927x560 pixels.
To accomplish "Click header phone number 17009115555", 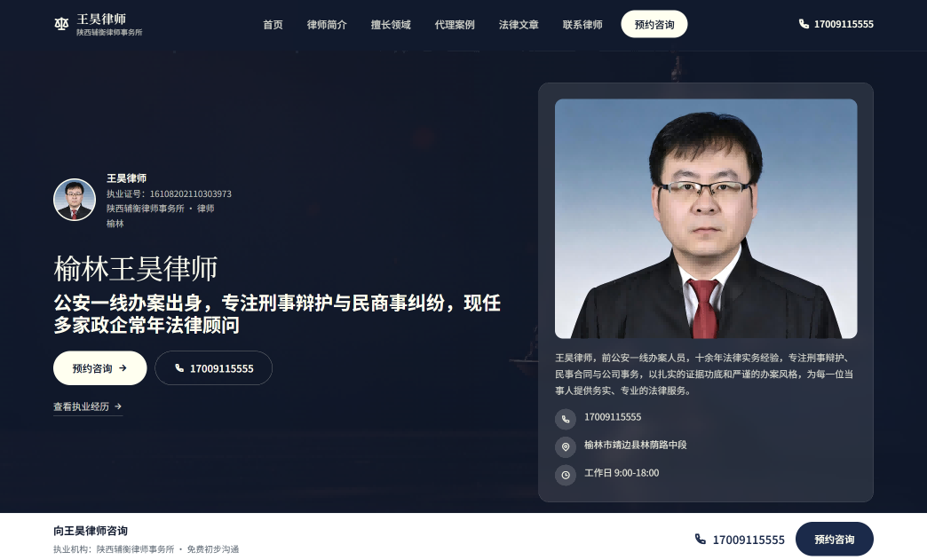I will (844, 24).
